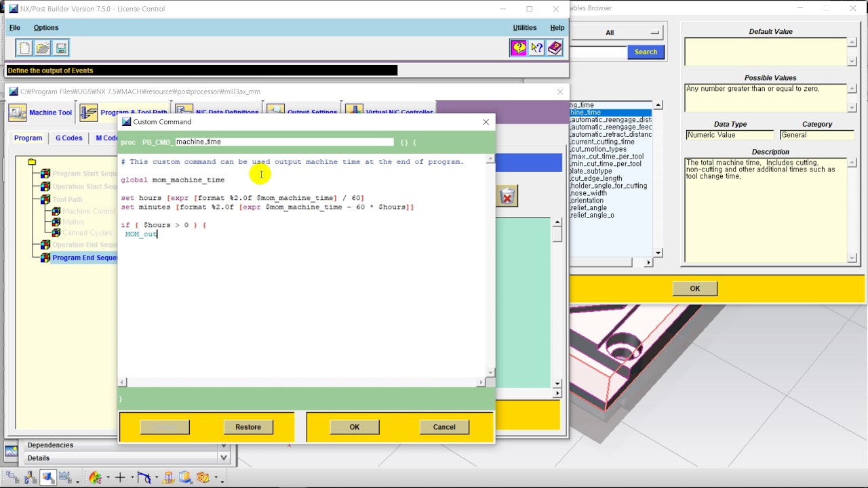Open dropdown arrow beside the plus point icon
This screenshot has height=488, width=868.
pos(132,479)
